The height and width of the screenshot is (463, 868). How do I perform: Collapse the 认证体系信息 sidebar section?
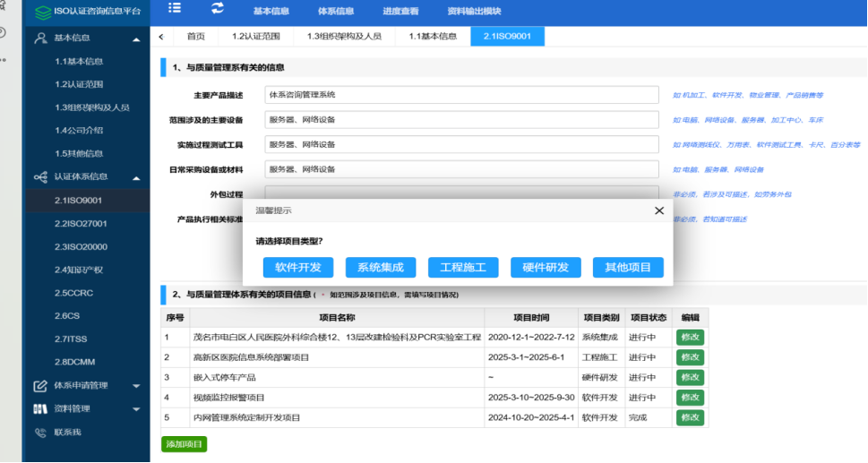tap(136, 178)
